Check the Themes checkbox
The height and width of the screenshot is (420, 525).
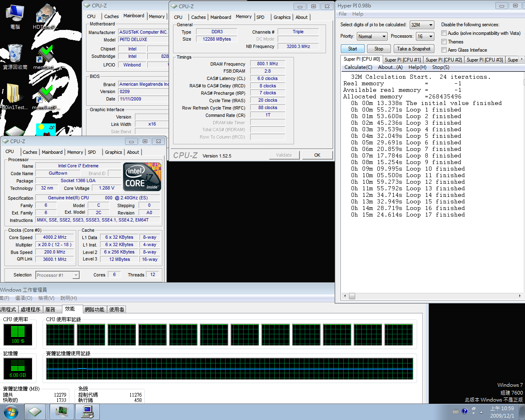(x=444, y=42)
